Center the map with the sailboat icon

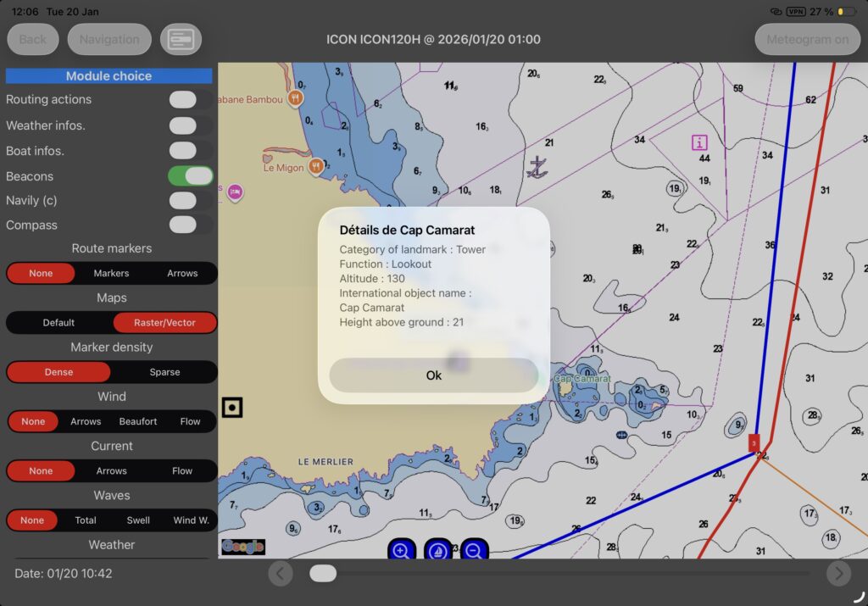pyautogui.click(x=437, y=549)
